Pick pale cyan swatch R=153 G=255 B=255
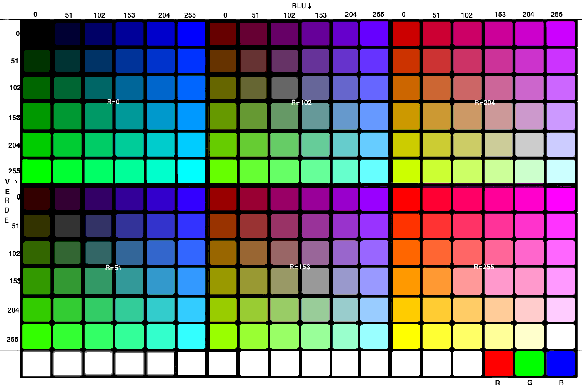This screenshot has width=582, height=388. pyautogui.click(x=374, y=336)
